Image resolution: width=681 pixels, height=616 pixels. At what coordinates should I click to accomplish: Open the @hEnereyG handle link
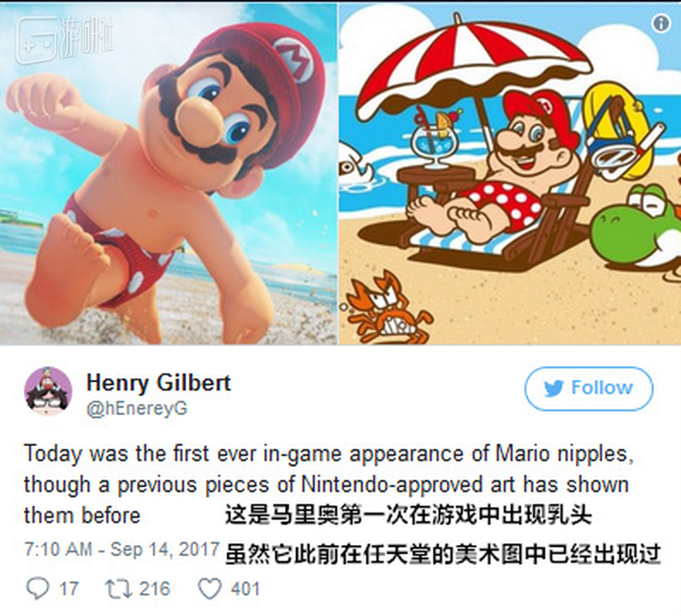click(137, 409)
